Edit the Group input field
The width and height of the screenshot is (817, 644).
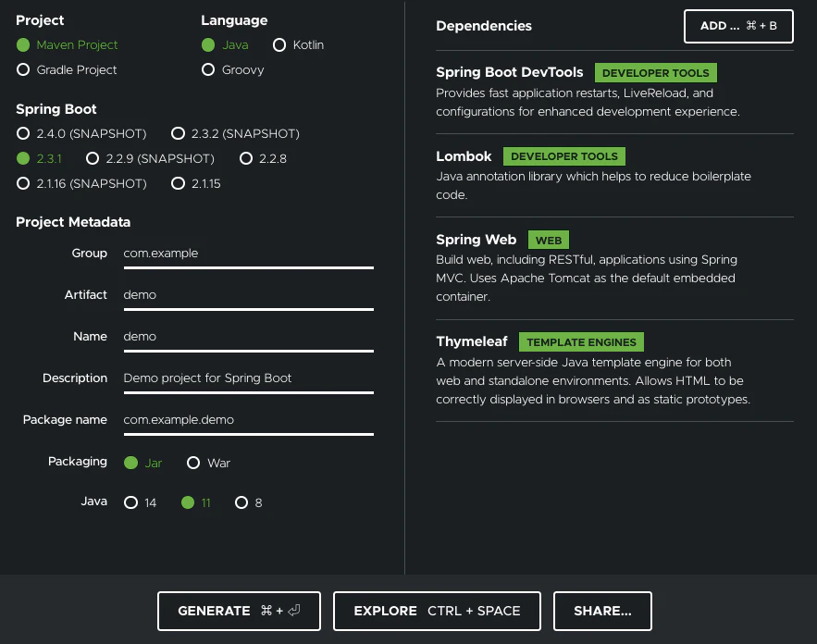249,254
